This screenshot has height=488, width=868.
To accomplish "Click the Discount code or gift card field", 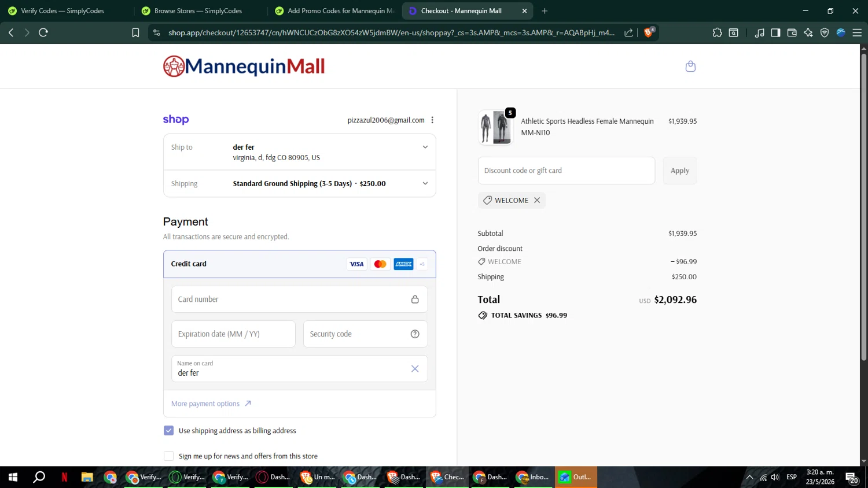I will [x=567, y=171].
